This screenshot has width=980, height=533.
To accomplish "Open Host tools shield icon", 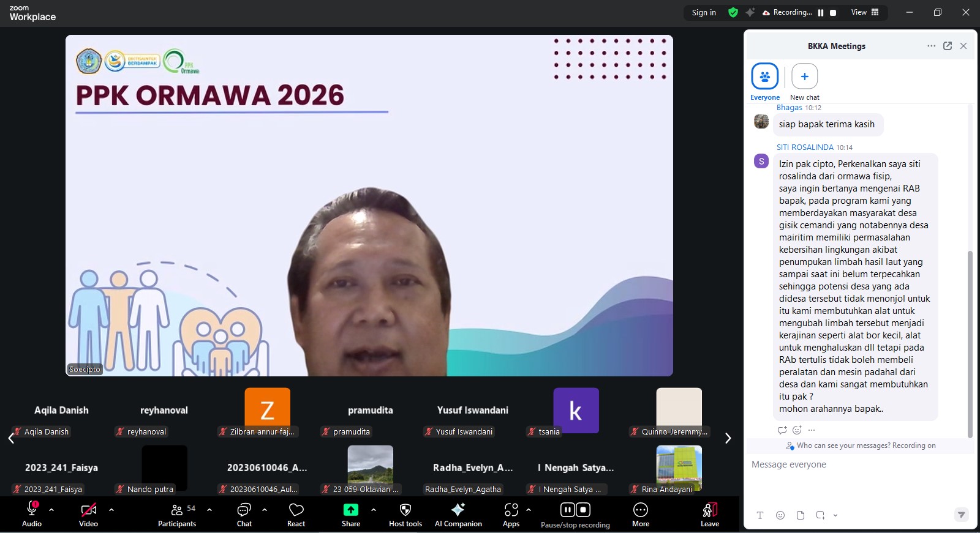I will (x=405, y=514).
